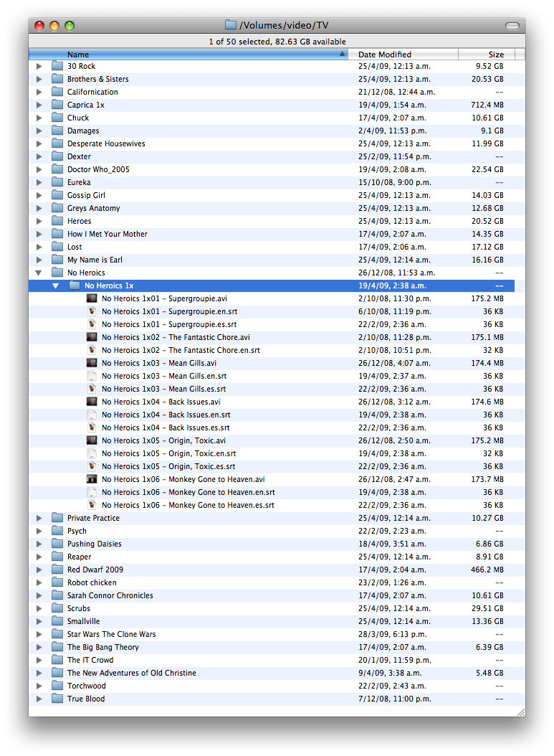Click the folder icon in the window title

pos(231,26)
